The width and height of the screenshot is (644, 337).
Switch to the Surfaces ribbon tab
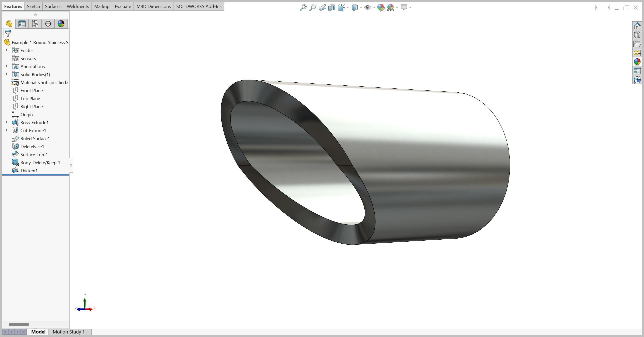pyautogui.click(x=53, y=6)
